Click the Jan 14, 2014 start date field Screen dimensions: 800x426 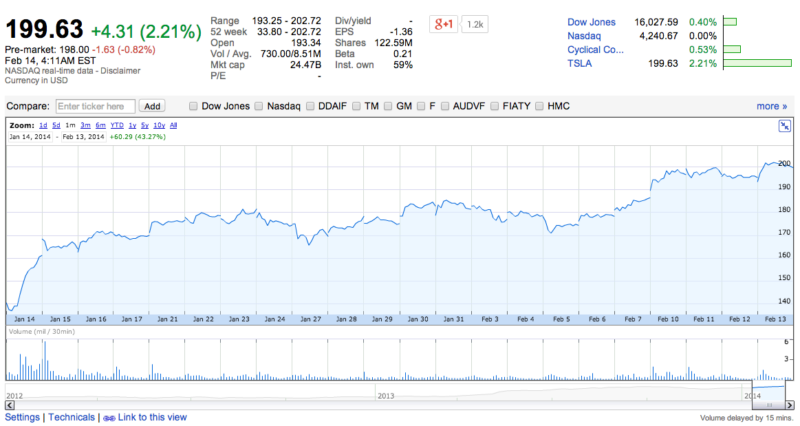[x=30, y=137]
